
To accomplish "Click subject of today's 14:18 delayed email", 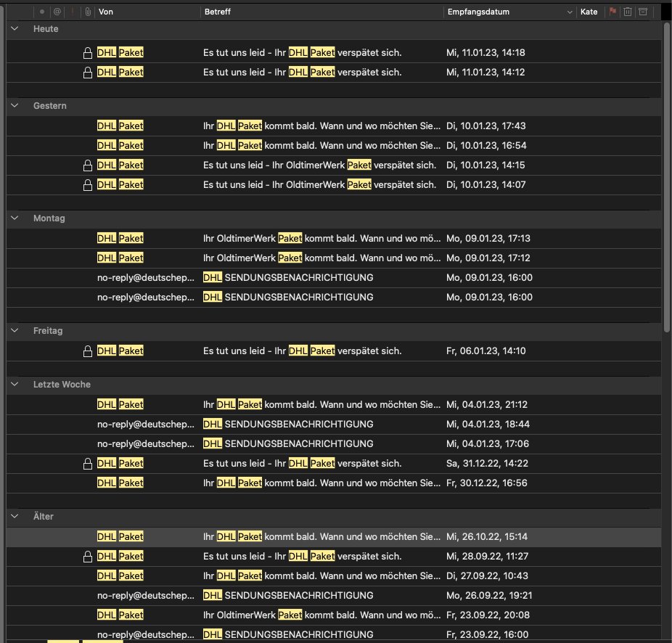I will [302, 53].
